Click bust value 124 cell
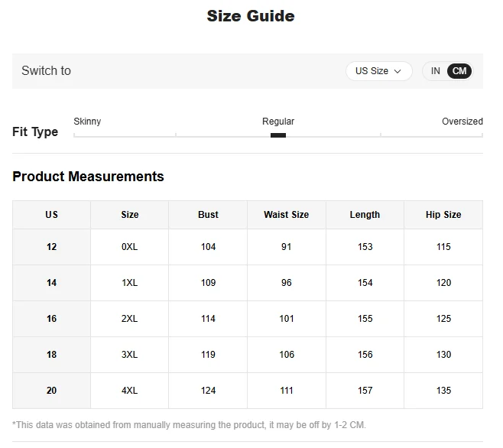The height and width of the screenshot is (448, 503). 208,391
